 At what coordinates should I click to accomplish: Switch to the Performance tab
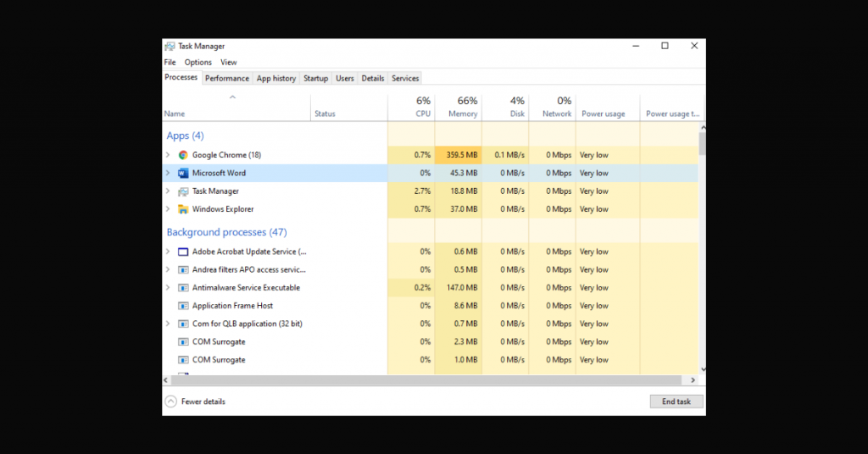(x=227, y=78)
